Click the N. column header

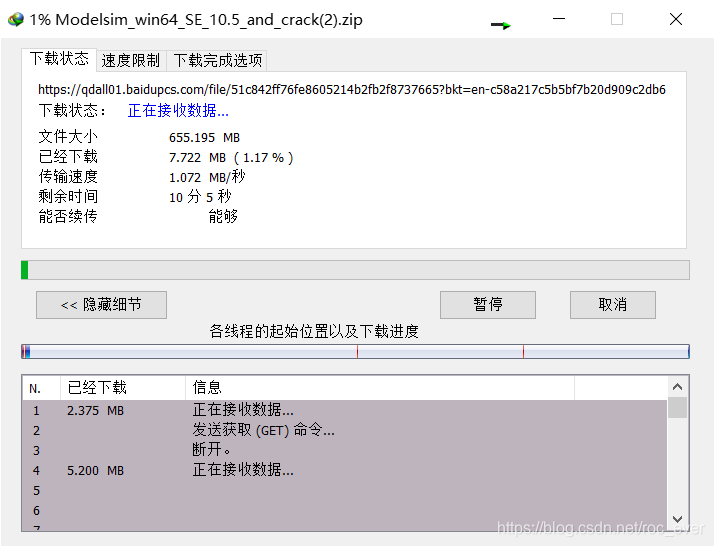coord(41,388)
